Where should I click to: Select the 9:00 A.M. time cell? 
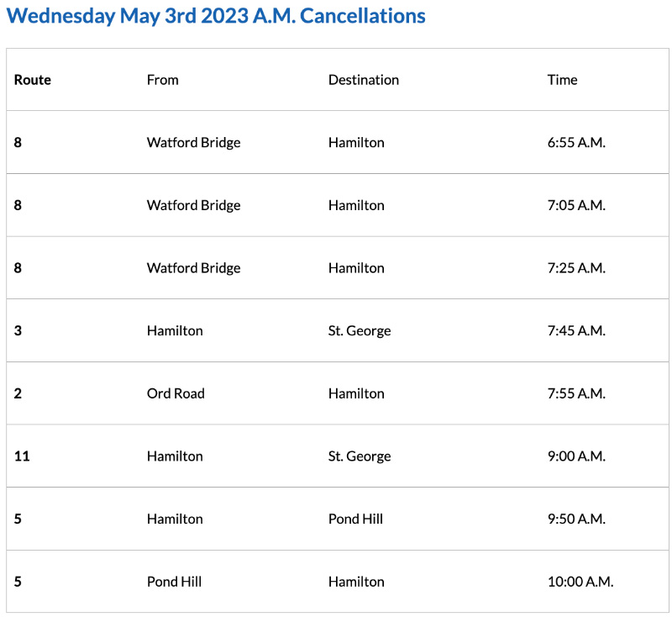tap(575, 456)
